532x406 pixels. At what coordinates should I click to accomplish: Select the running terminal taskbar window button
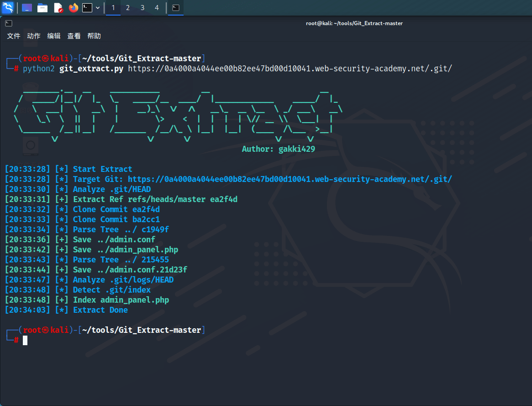pos(176,8)
